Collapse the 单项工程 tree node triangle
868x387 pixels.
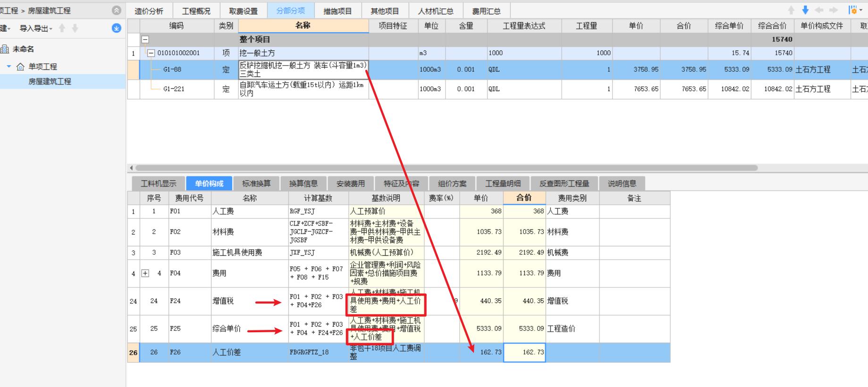tap(9, 67)
